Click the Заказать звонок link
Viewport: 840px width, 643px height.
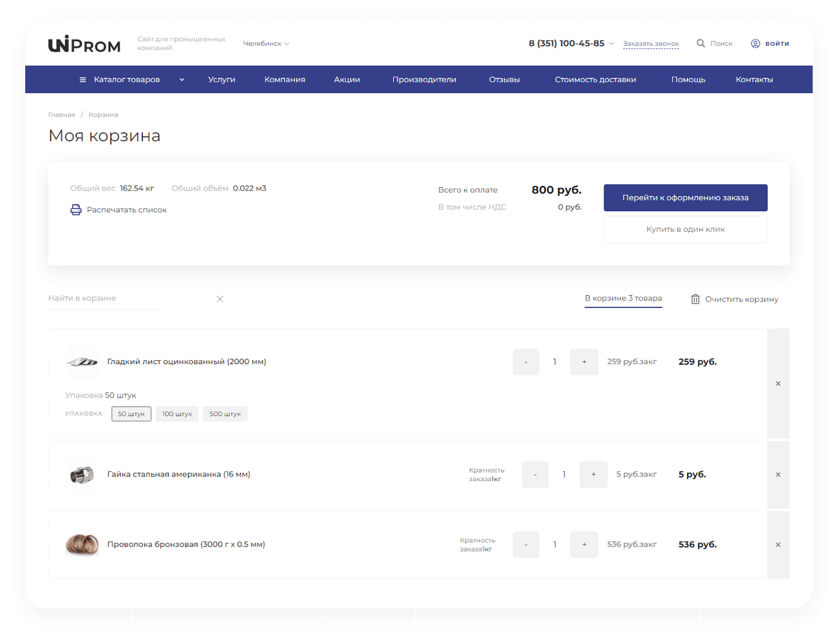click(651, 43)
